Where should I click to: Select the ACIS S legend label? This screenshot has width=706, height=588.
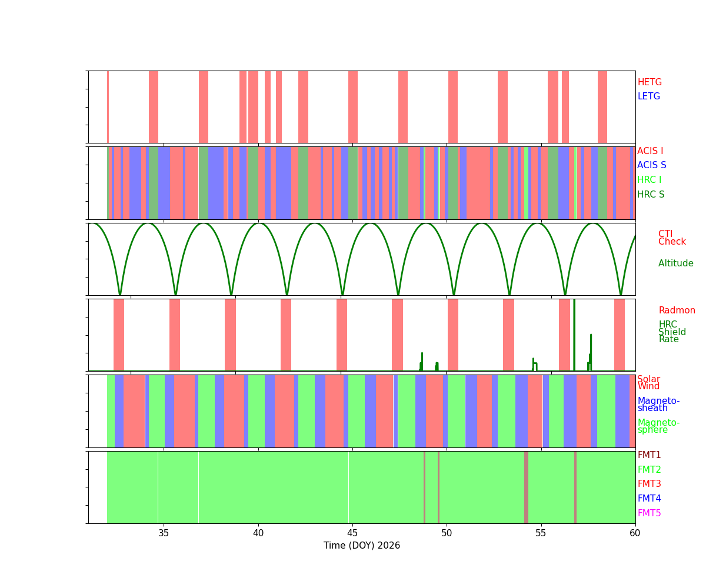coord(651,165)
